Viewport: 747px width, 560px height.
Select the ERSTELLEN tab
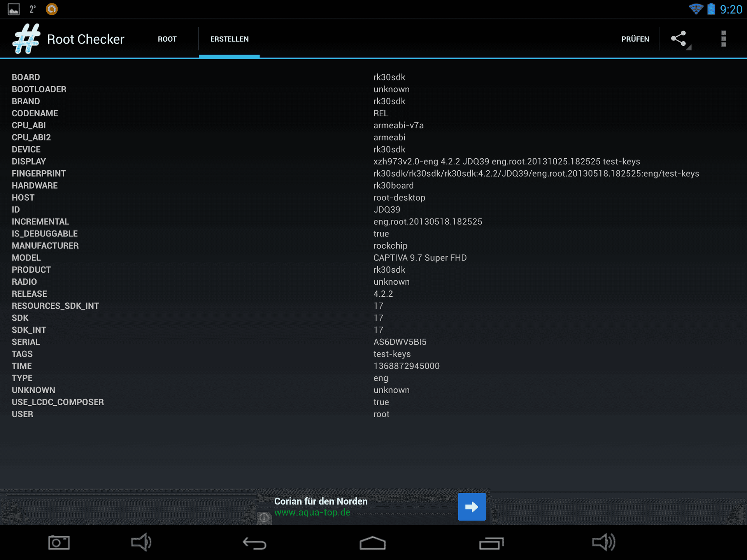(x=229, y=39)
